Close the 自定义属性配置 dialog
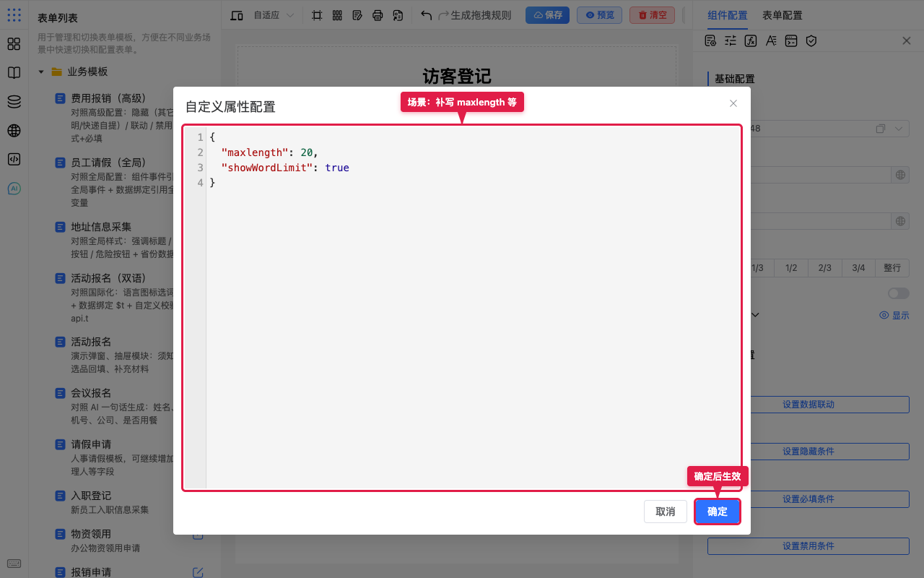924x578 pixels. pyautogui.click(x=733, y=103)
